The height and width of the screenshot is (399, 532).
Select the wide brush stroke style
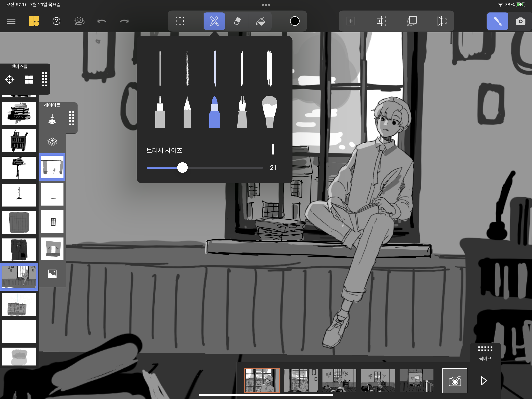click(x=269, y=68)
